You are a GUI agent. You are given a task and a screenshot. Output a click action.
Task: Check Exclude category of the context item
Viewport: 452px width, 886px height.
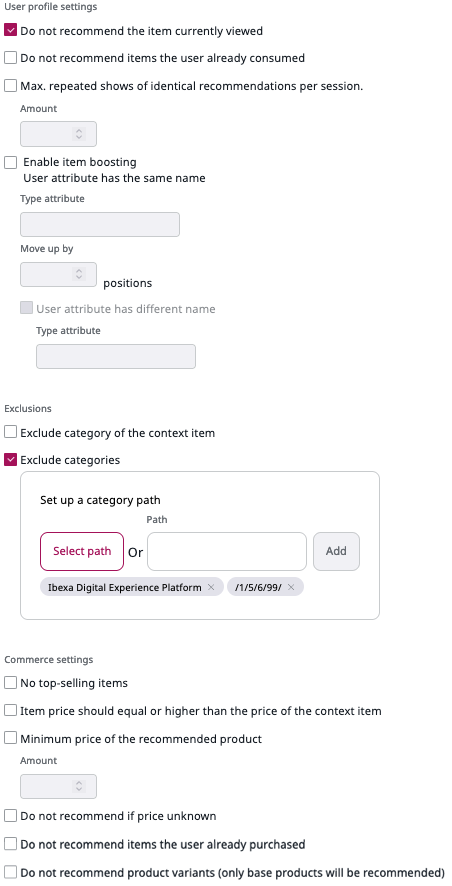click(x=10, y=432)
